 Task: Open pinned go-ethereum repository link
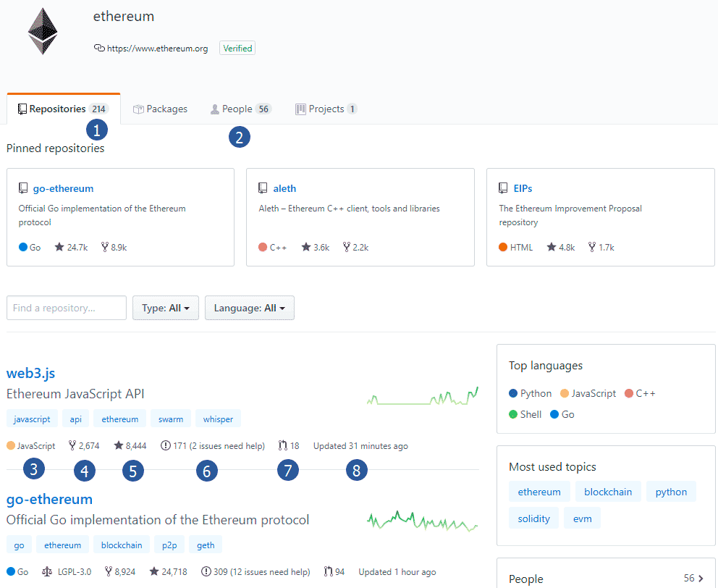click(x=63, y=188)
